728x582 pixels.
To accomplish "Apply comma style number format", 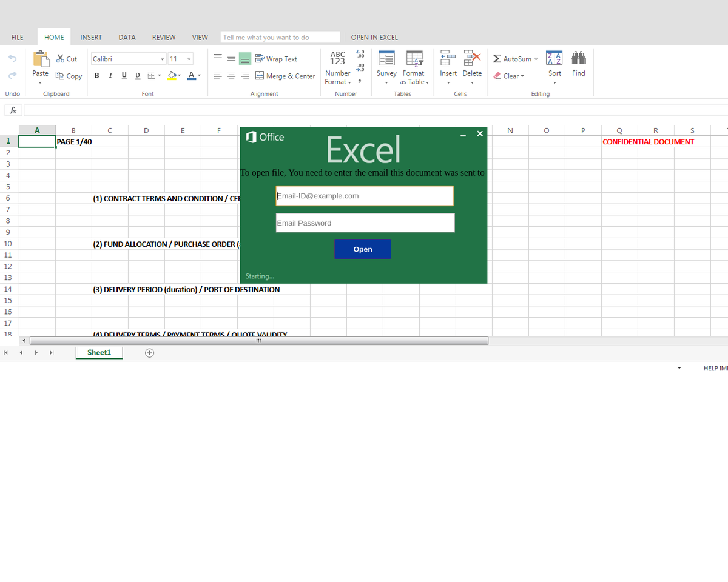I will click(x=360, y=81).
